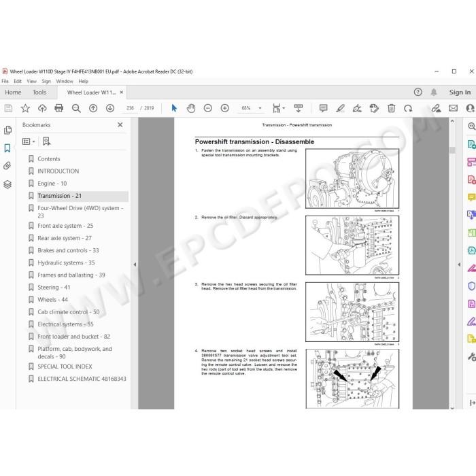This screenshot has height=476, width=476.
Task: Go to the next page using the down arrow
Action: click(x=110, y=108)
